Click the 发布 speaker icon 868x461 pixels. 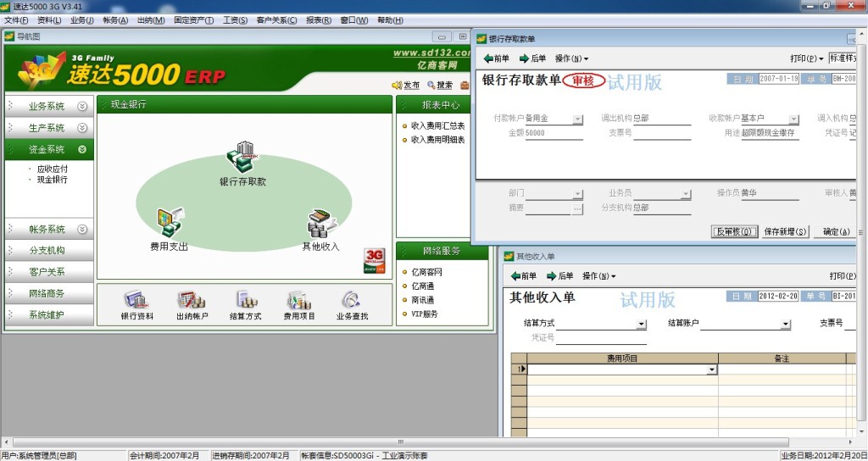397,86
